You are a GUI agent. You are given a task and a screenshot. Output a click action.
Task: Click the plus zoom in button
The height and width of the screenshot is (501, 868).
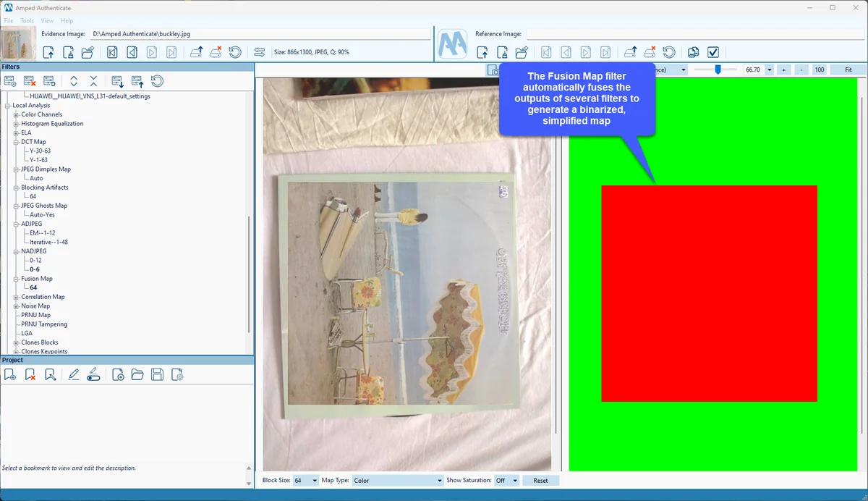[784, 70]
